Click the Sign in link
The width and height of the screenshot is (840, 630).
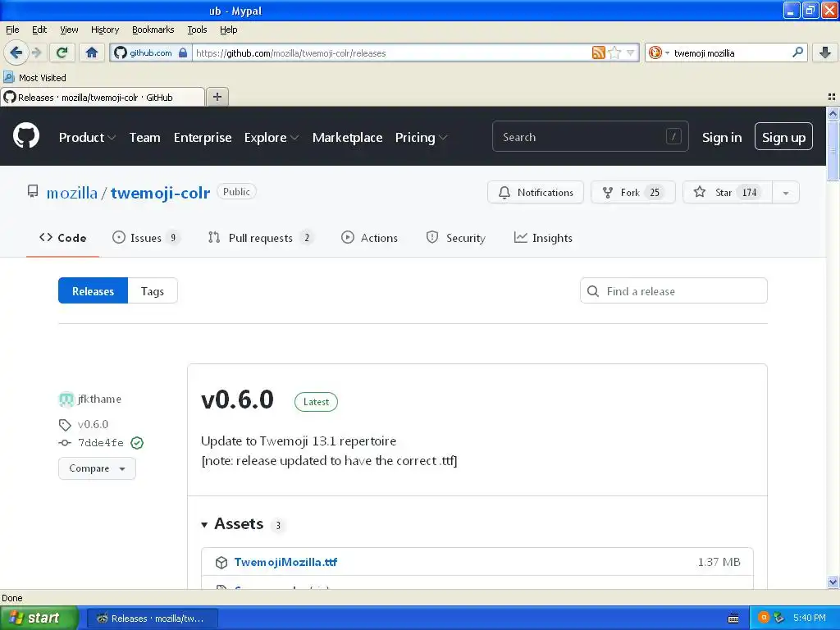[722, 138]
